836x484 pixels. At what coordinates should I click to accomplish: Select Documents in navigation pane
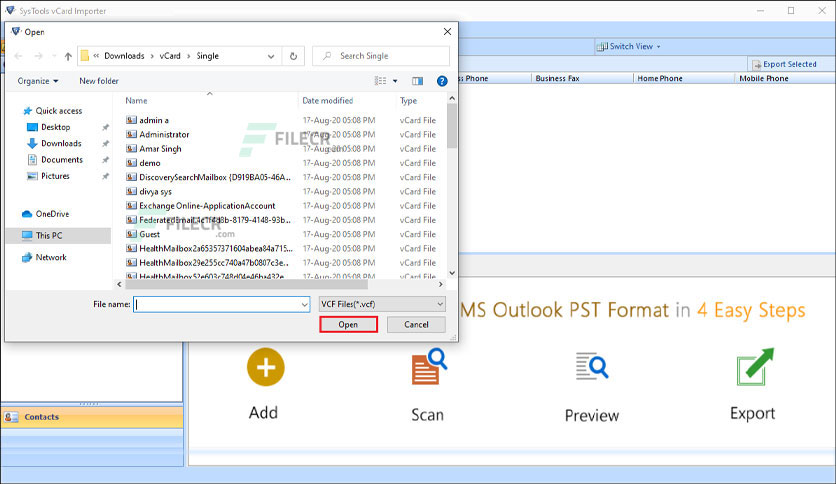coord(55,159)
